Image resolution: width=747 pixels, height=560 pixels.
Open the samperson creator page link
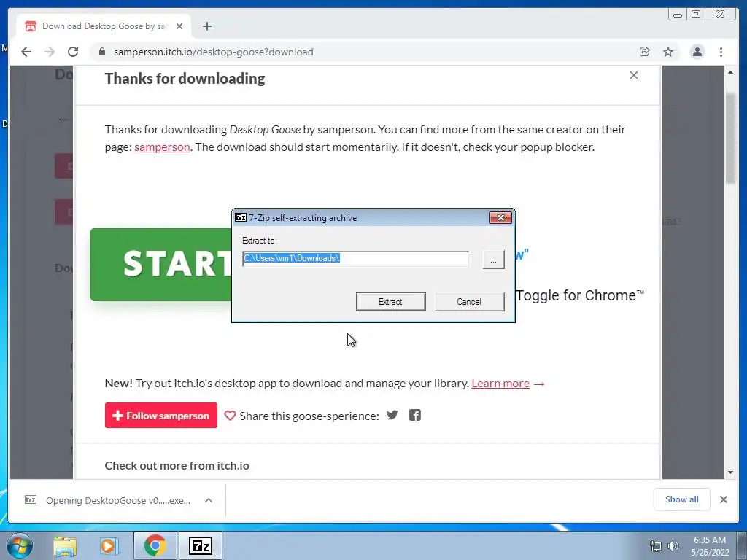[x=162, y=147]
